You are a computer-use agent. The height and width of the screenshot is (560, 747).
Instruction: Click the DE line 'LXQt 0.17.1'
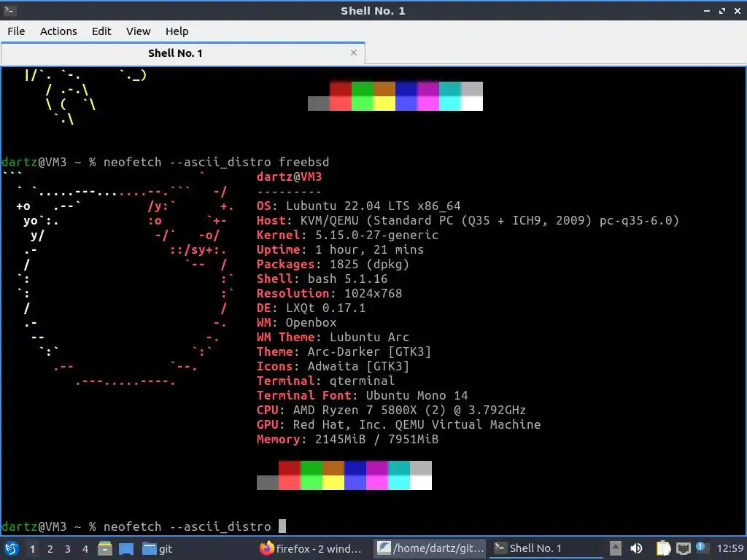(311, 308)
